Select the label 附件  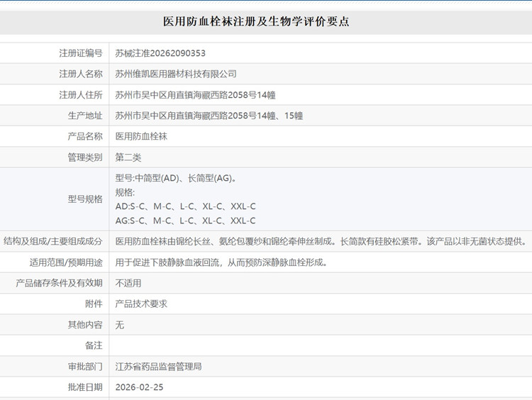94,304
